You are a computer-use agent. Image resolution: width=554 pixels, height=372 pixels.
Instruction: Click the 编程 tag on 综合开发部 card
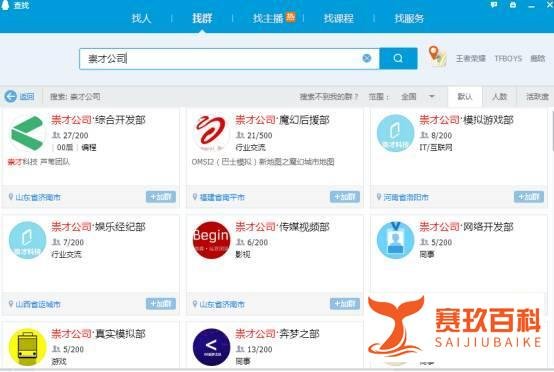[x=89, y=147]
